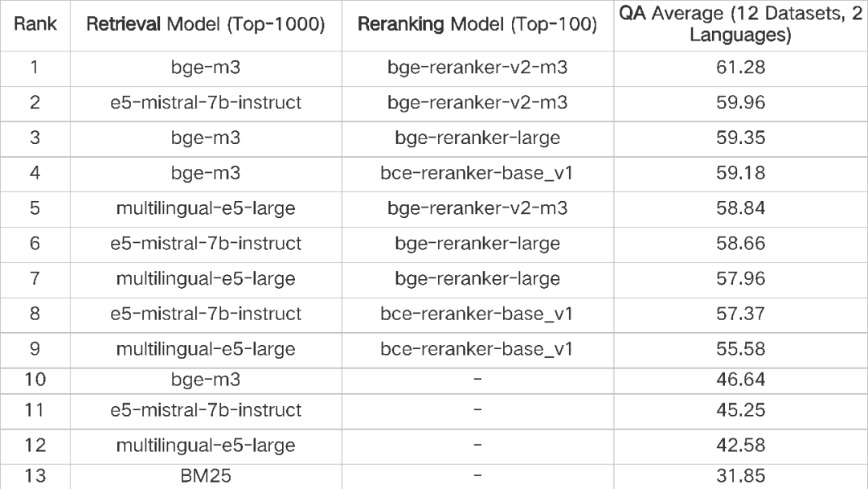Select the QA average value 58.84
Image resolution: width=868 pixels, height=489 pixels.
(741, 208)
